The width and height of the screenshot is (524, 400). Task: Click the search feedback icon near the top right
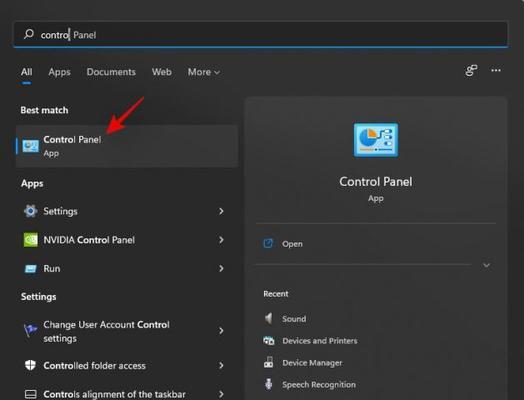(x=471, y=71)
